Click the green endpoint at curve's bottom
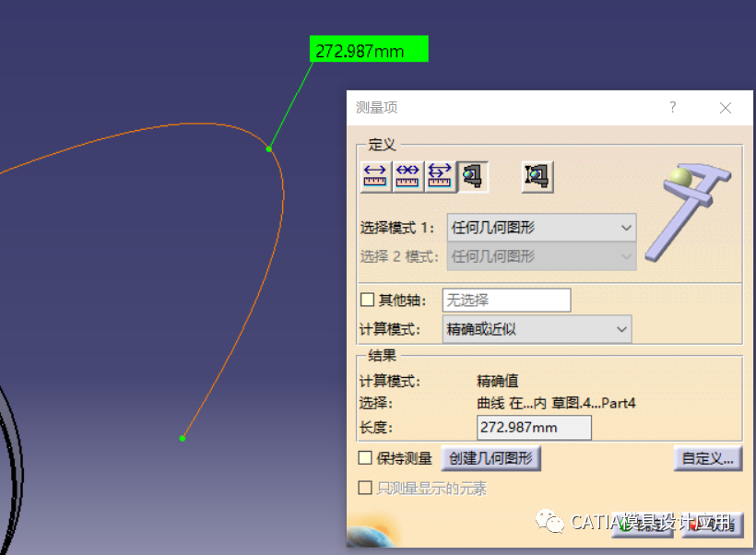 pos(183,438)
